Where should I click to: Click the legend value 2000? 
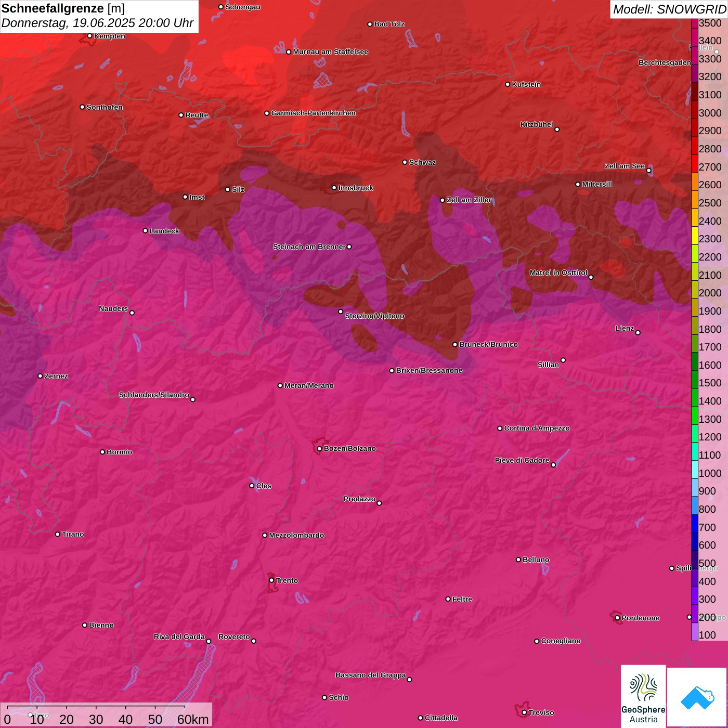(x=710, y=293)
